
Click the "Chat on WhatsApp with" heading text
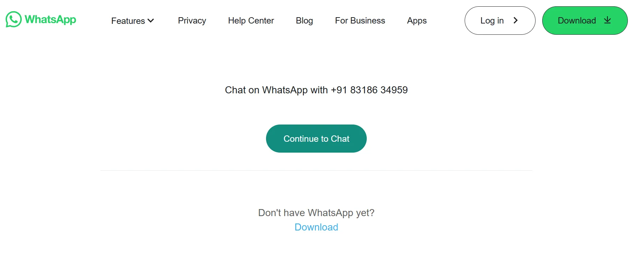point(276,90)
